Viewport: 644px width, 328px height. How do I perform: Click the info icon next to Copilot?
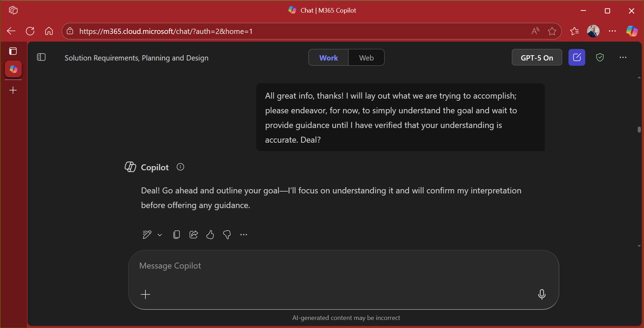coord(180,167)
